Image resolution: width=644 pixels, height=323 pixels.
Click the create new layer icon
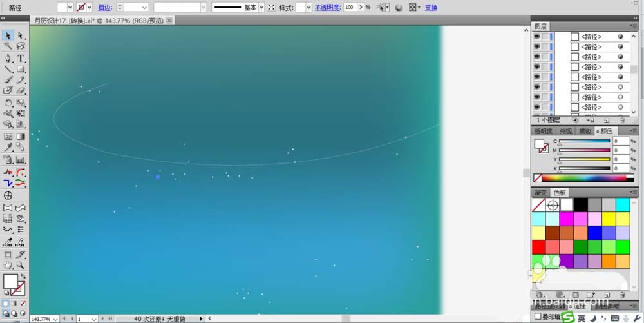click(x=607, y=121)
